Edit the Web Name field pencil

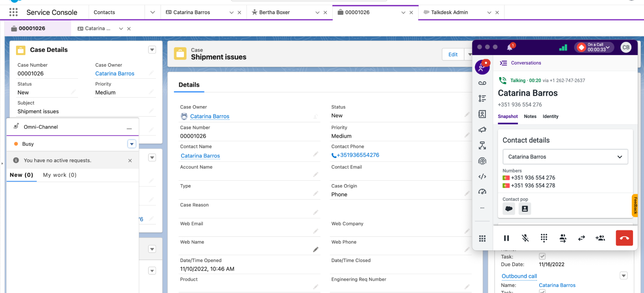[x=316, y=249]
